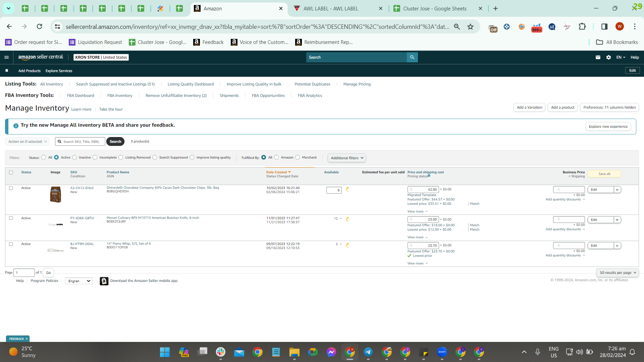644x362 pixels.
Task: Click the Save all button
Action: 604,174
